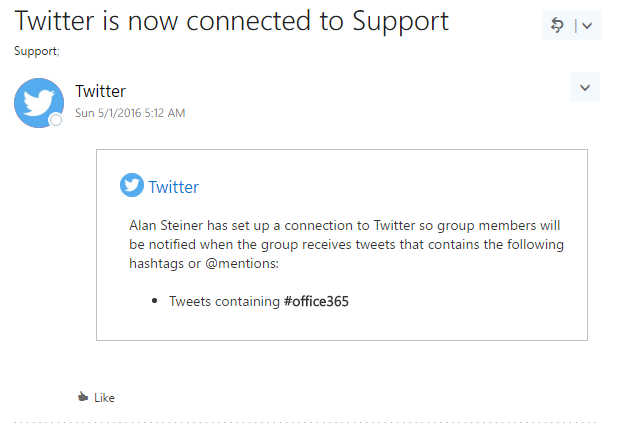Click the words Tweets containing
This screenshot has height=427, width=617.
click(x=224, y=301)
